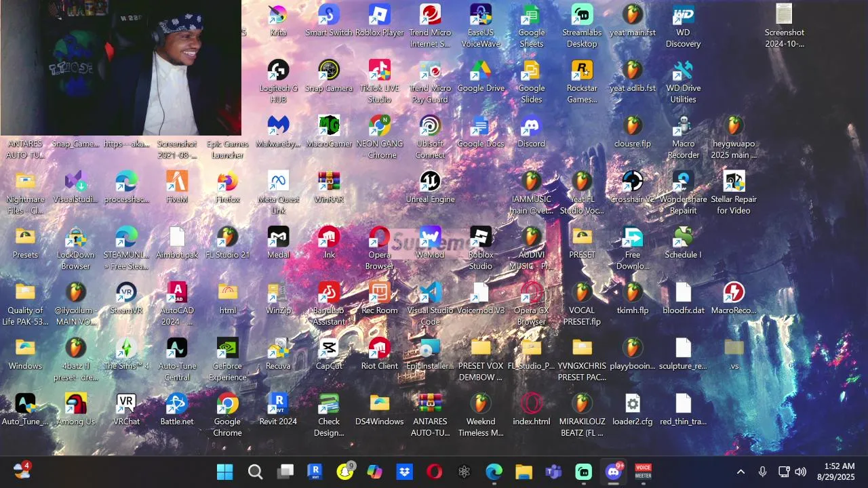Launch Visual Studio Code from the desktop
Image resolution: width=868 pixels, height=488 pixels.
coord(430,304)
